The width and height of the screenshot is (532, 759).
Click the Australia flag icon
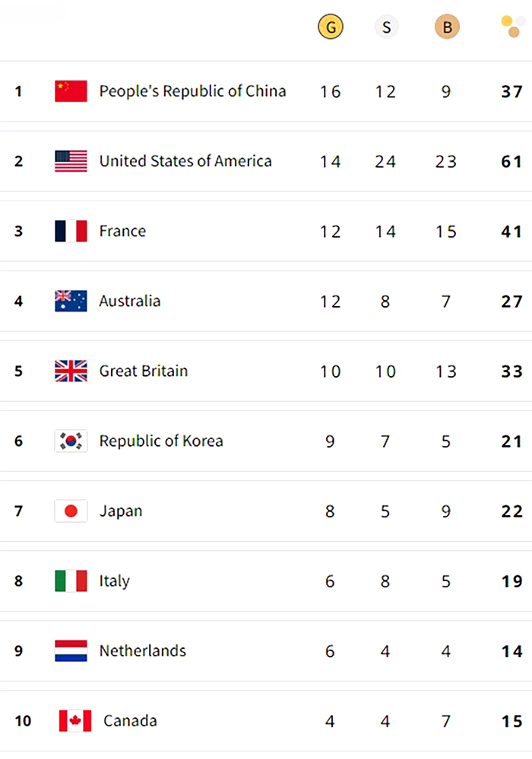(71, 301)
